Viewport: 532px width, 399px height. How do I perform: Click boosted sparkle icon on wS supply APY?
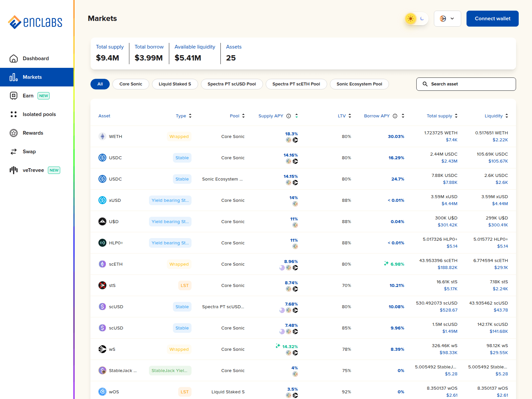[278, 346]
